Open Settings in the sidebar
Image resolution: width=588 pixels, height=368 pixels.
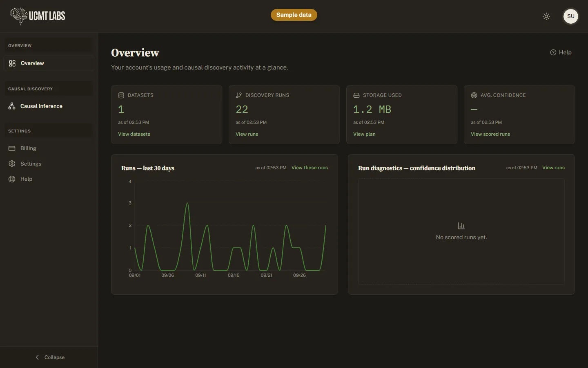49,164
